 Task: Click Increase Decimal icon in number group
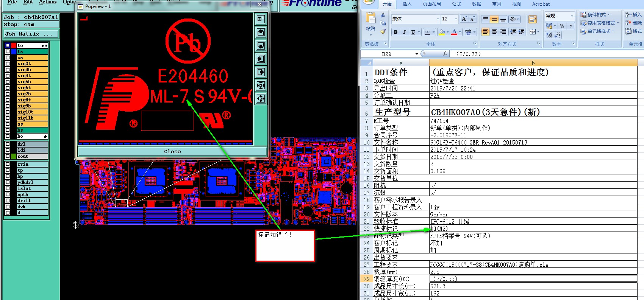[x=549, y=35]
